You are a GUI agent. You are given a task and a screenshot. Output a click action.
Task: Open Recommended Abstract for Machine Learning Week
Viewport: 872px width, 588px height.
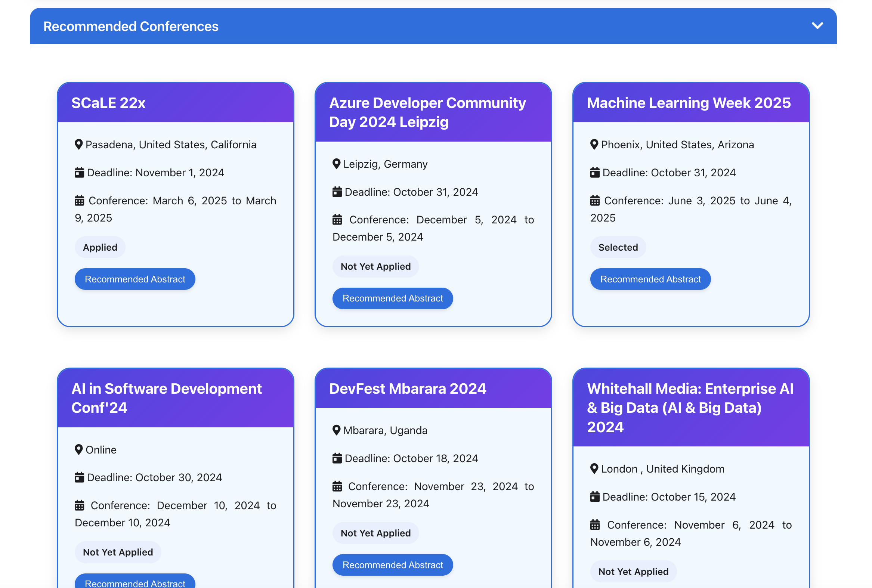650,279
